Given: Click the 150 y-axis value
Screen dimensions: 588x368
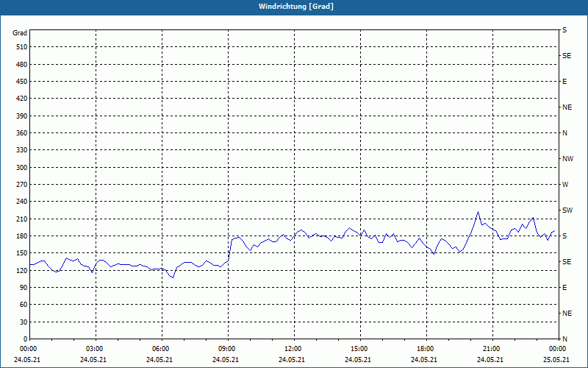Looking at the screenshot, I should 22,253.
